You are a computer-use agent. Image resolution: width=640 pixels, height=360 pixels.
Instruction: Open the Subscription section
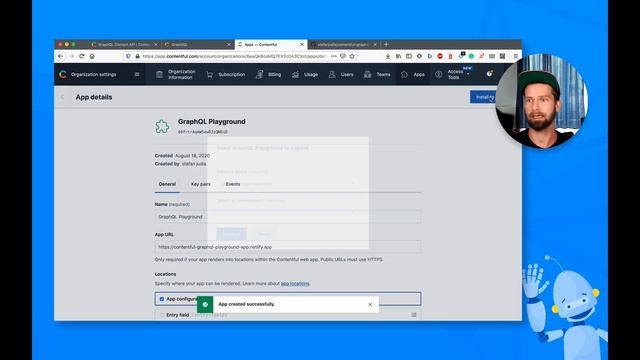(226, 74)
